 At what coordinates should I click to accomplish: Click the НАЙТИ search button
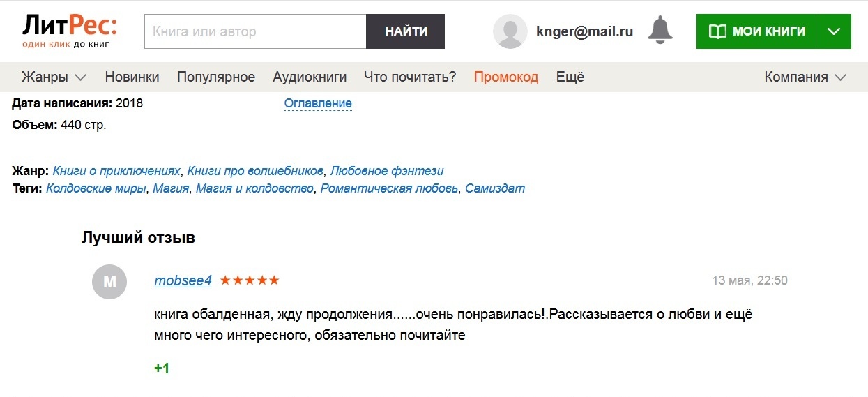coord(406,31)
